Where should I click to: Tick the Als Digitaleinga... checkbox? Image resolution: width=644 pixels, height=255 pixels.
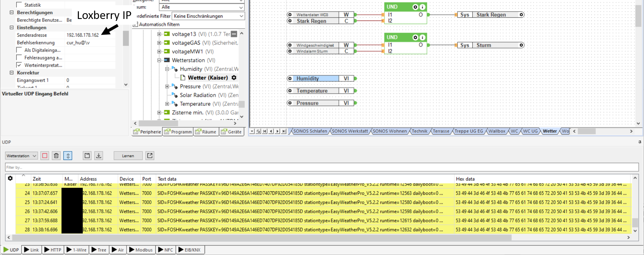pyautogui.click(x=19, y=50)
